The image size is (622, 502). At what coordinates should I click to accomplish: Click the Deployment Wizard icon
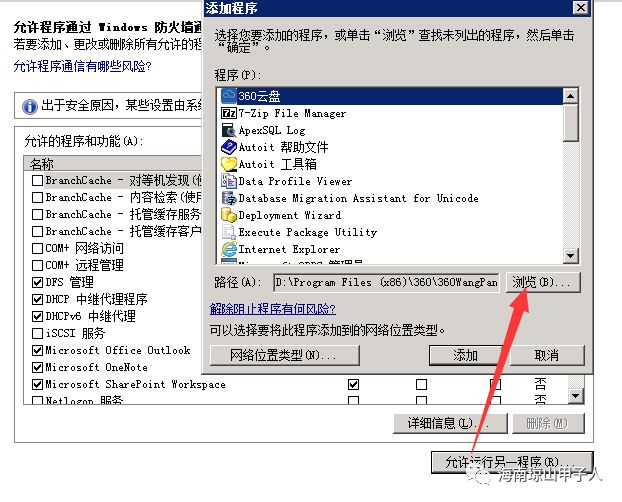click(x=228, y=215)
